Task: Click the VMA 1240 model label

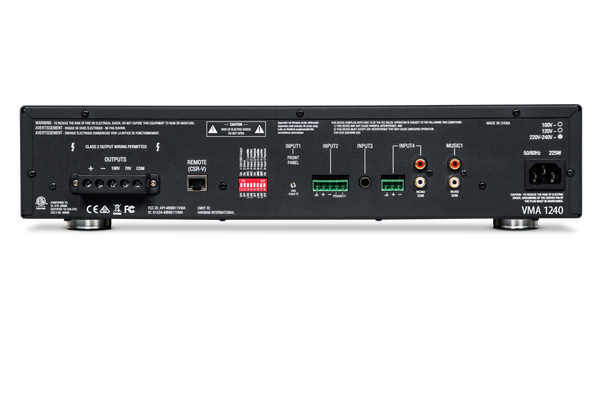Action: pos(542,210)
